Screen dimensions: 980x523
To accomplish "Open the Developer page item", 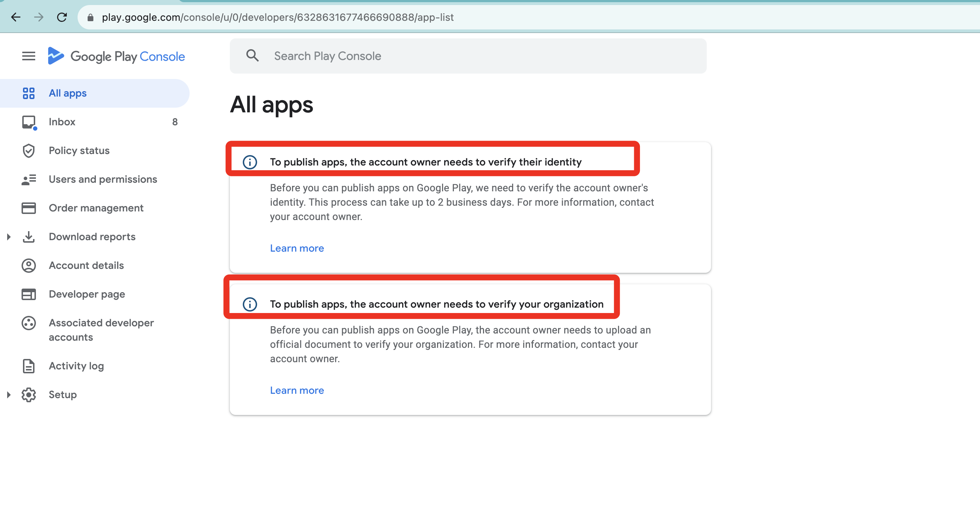I will (x=87, y=294).
